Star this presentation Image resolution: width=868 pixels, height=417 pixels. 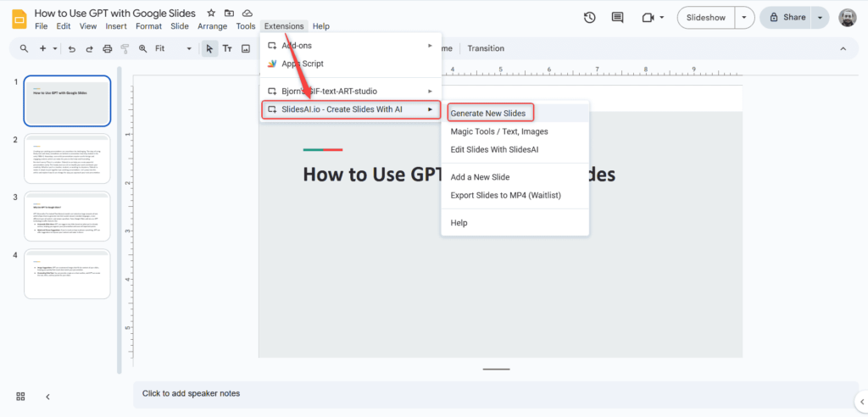[x=210, y=14]
